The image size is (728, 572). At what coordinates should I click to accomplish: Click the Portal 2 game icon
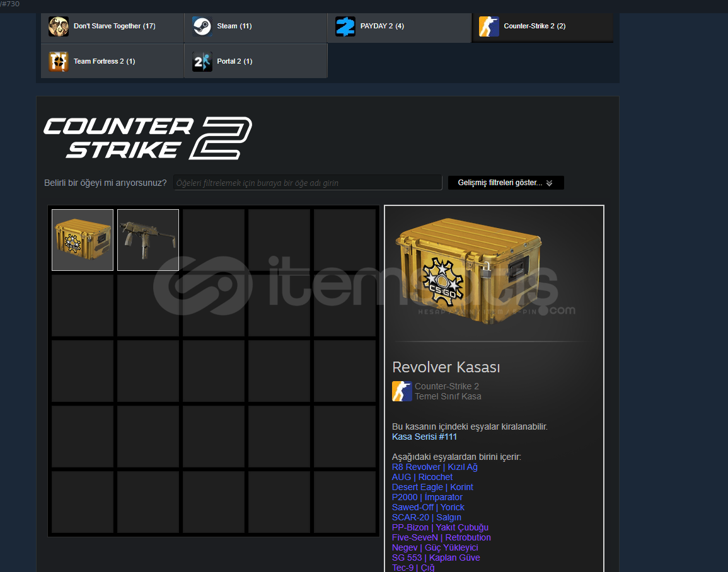point(202,62)
